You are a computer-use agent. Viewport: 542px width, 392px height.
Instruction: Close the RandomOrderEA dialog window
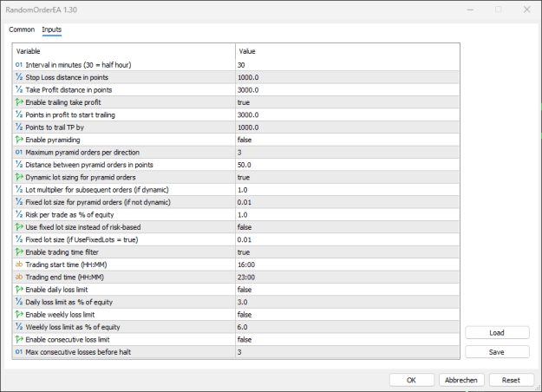526,10
